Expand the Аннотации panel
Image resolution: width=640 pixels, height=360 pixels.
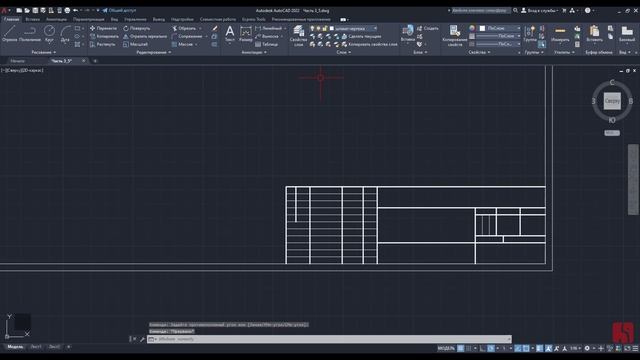click(254, 52)
